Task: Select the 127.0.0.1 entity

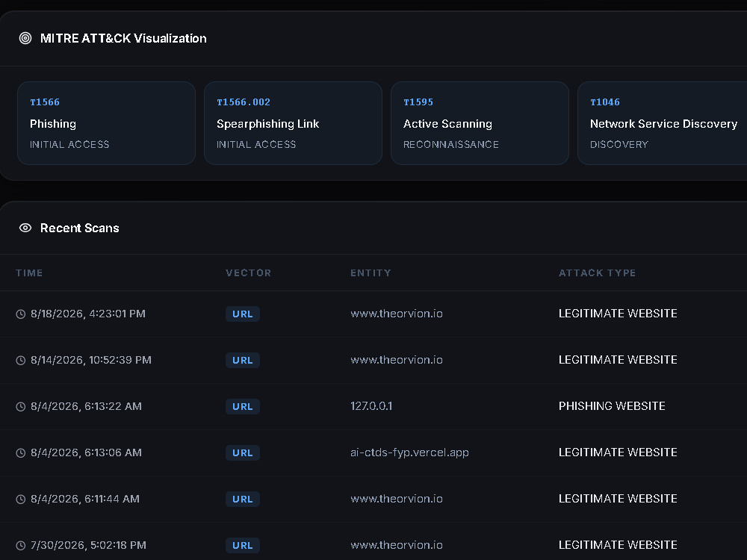Action: coord(371,405)
